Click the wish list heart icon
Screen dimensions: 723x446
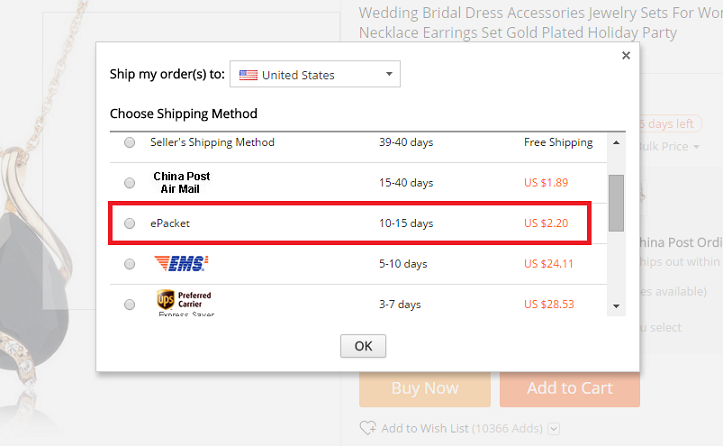[369, 428]
